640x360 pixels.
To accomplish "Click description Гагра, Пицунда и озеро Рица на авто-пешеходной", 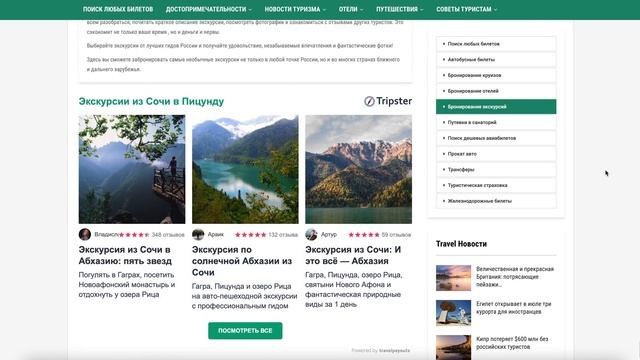I will [x=244, y=296].
